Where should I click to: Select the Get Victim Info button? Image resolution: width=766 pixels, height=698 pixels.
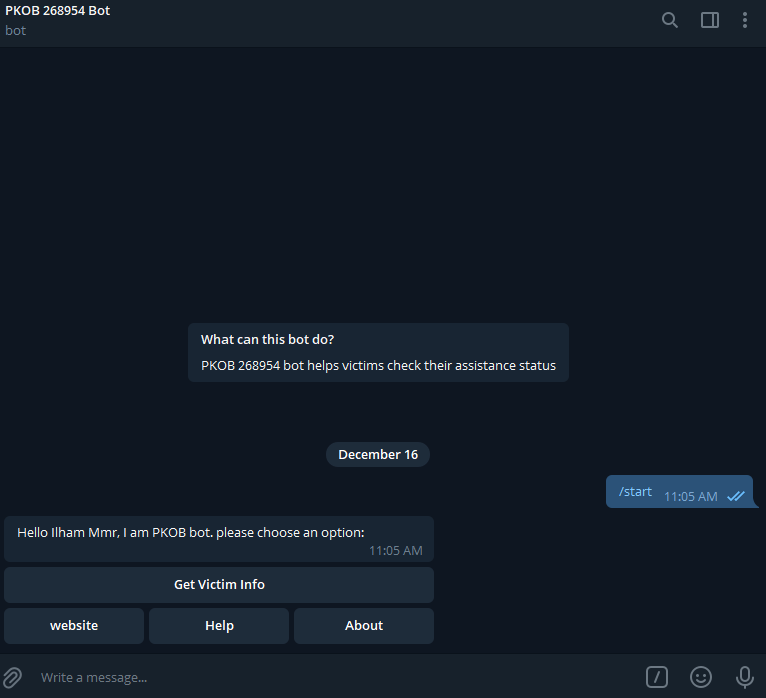click(219, 585)
